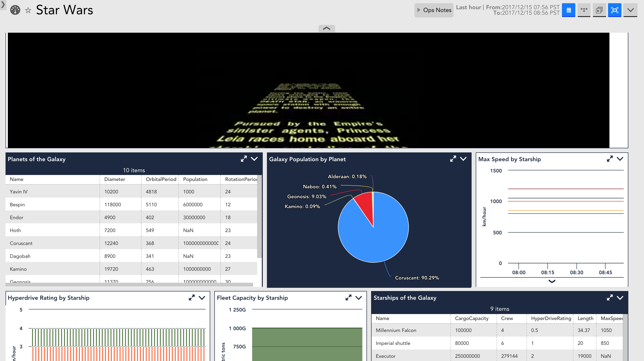Click the Star Wars dashboard title
Image resolution: width=644 pixels, height=361 pixels.
[65, 10]
